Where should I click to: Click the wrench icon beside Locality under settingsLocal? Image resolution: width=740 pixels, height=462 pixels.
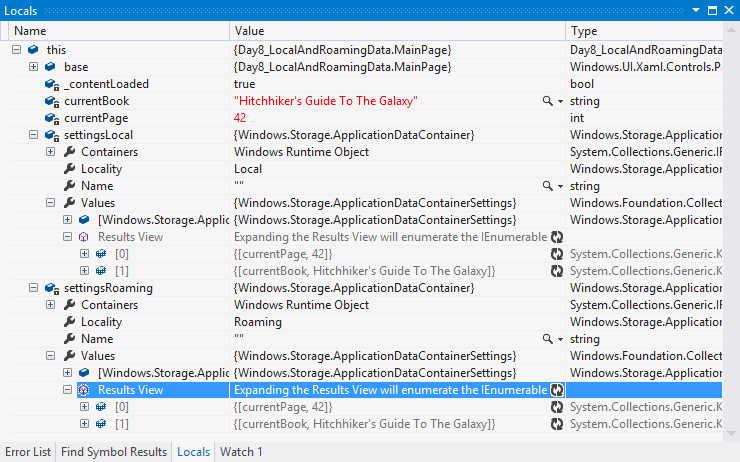click(70, 169)
